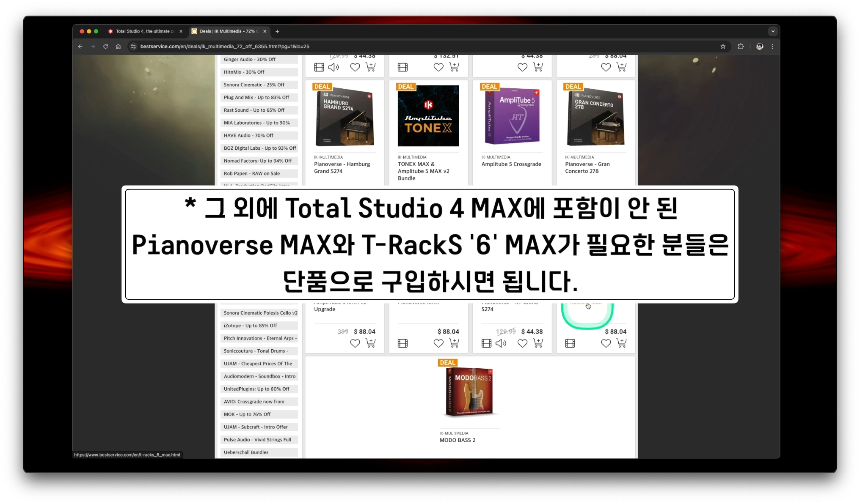
Task: Add the $132.51 product to cart
Action: pyautogui.click(x=454, y=67)
